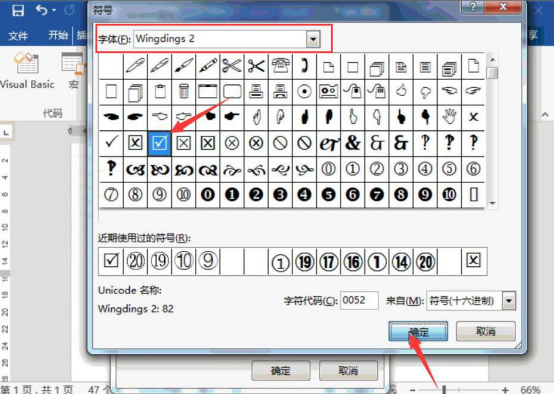Pick the black circled number 10 symbol
The image size is (554, 394).
coord(449,195)
